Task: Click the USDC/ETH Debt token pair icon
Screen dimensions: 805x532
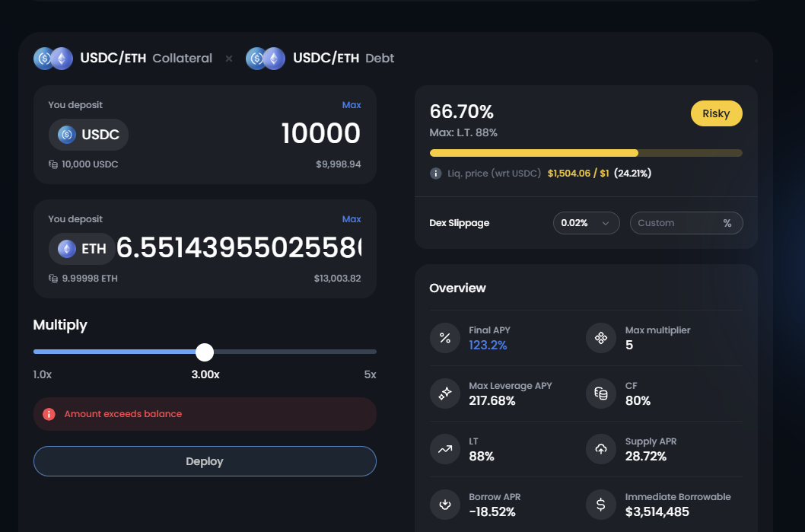Action: click(x=266, y=59)
